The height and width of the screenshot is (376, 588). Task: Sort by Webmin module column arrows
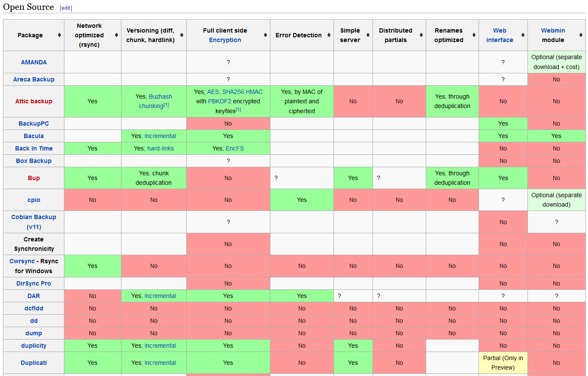[580, 35]
